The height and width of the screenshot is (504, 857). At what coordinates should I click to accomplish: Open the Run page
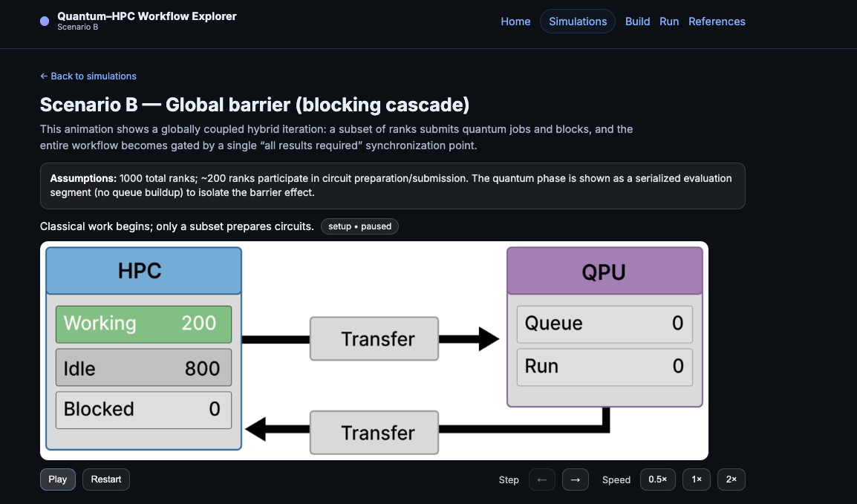pyautogui.click(x=669, y=22)
